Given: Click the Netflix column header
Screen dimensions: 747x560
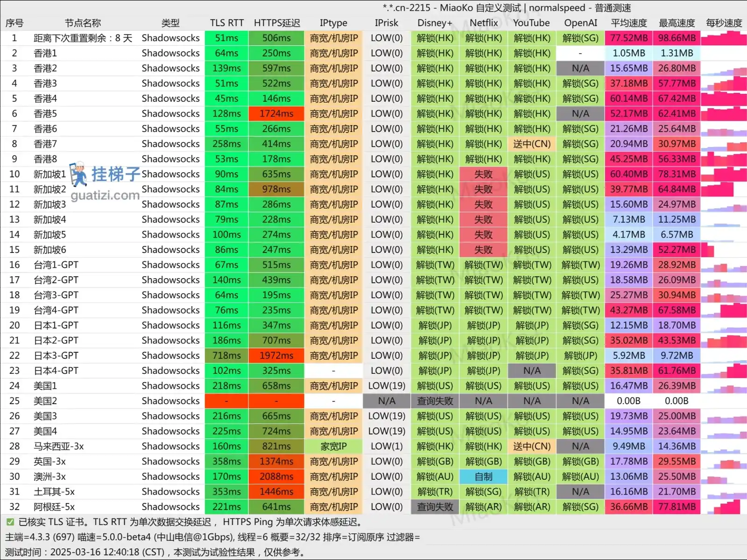Looking at the screenshot, I should click(x=484, y=23).
